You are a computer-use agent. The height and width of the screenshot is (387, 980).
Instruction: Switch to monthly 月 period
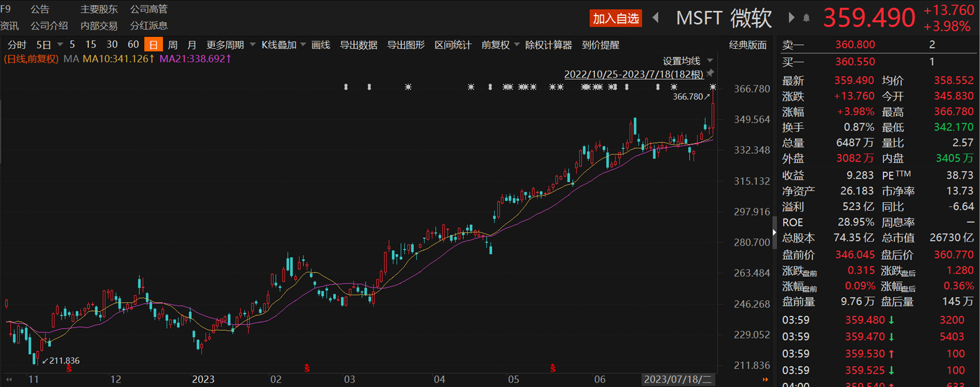[192, 45]
